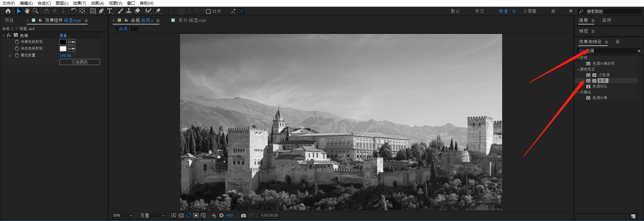Image resolution: width=644 pixels, height=221 pixels.
Task: Collapse the 时间 effects category
Action: point(578,58)
